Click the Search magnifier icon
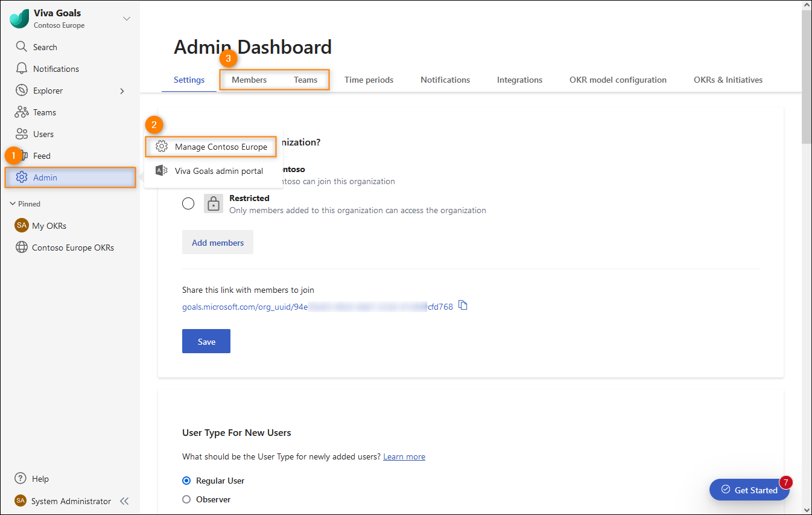This screenshot has height=515, width=812. click(22, 47)
